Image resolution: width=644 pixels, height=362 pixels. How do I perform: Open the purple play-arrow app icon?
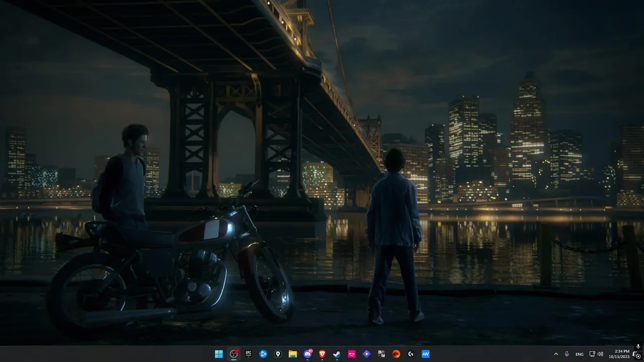point(366,354)
